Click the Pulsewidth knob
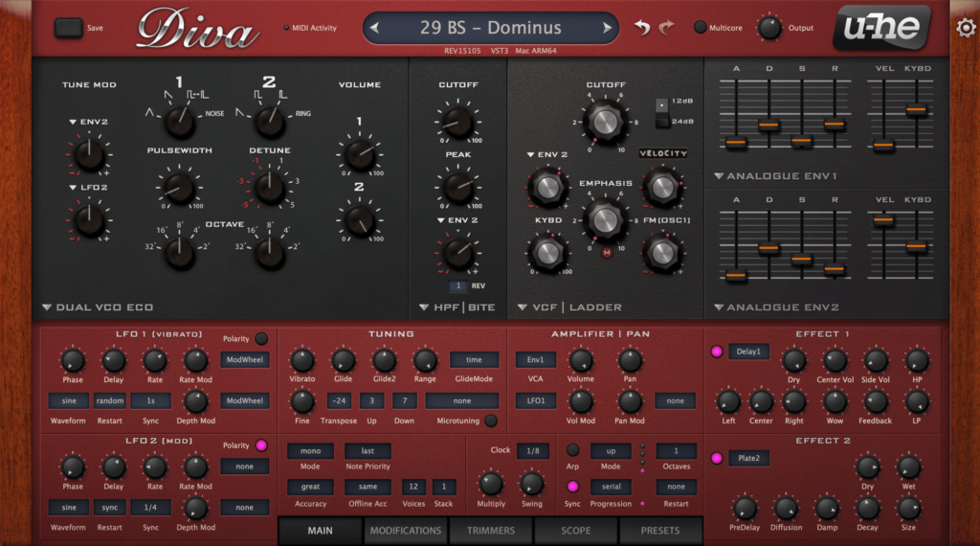This screenshot has height=546, width=980. 179,187
